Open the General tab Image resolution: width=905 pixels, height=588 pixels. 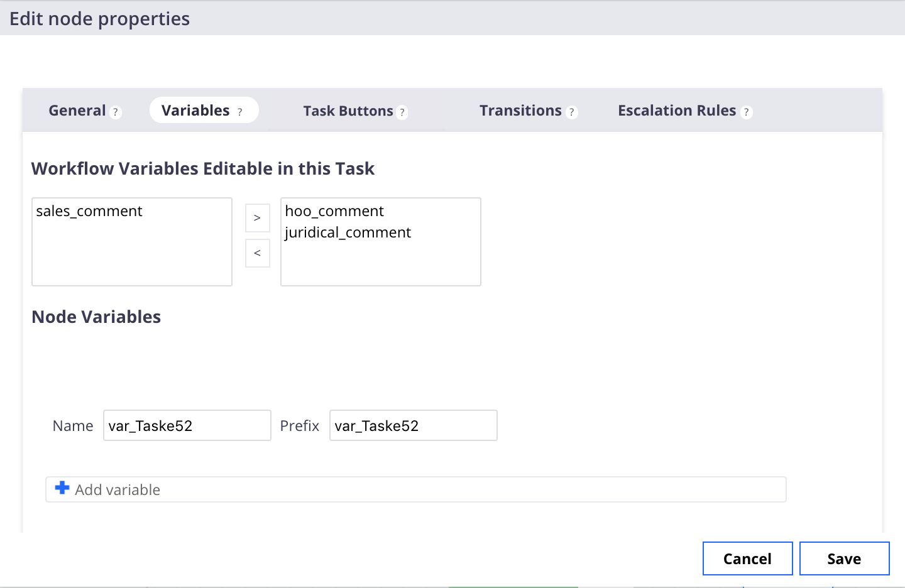coord(77,111)
